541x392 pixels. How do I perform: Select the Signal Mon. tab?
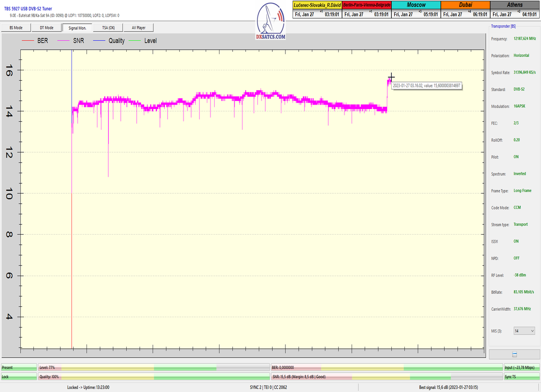point(77,27)
